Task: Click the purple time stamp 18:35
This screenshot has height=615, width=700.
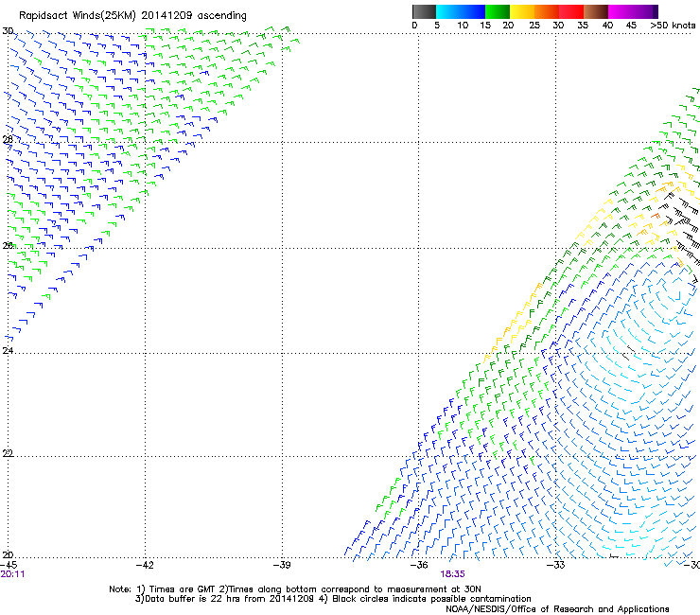Action: (452, 574)
